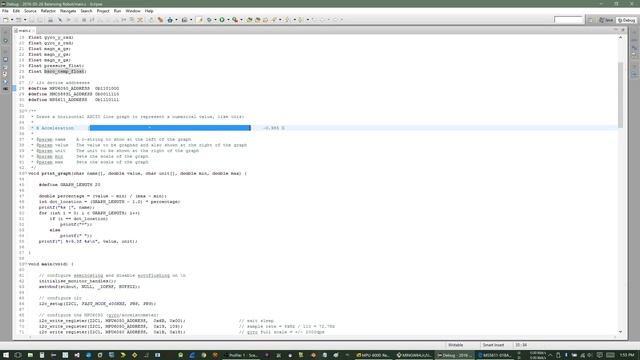Image resolution: width=640 pixels, height=360 pixels.
Task: Collapse the main function fold
Action: tap(27, 264)
